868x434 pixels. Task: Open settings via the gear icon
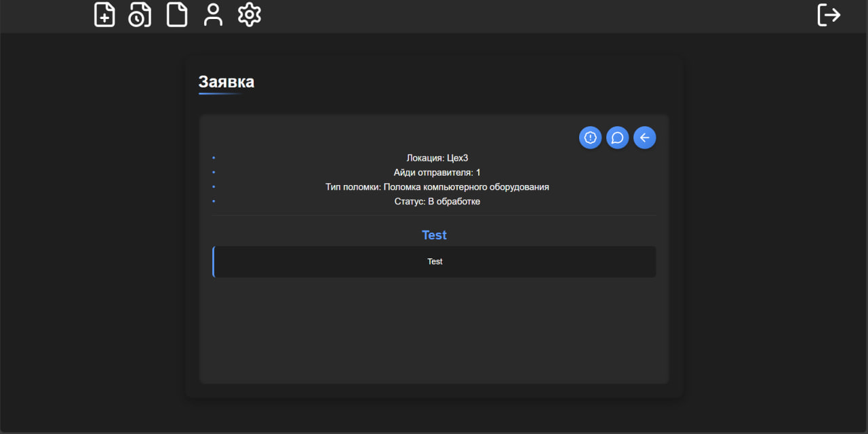click(250, 15)
